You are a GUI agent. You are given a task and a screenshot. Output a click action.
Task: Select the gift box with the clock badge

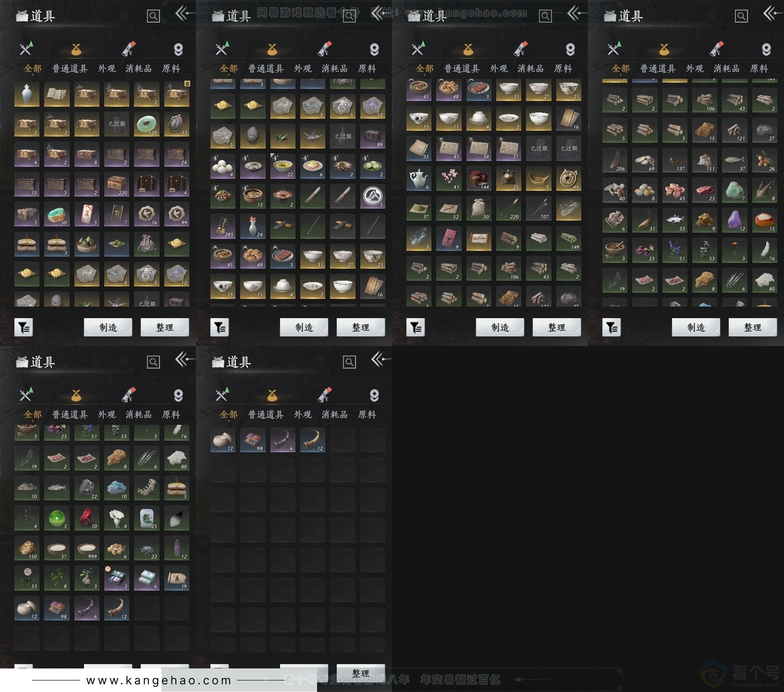tap(117, 578)
